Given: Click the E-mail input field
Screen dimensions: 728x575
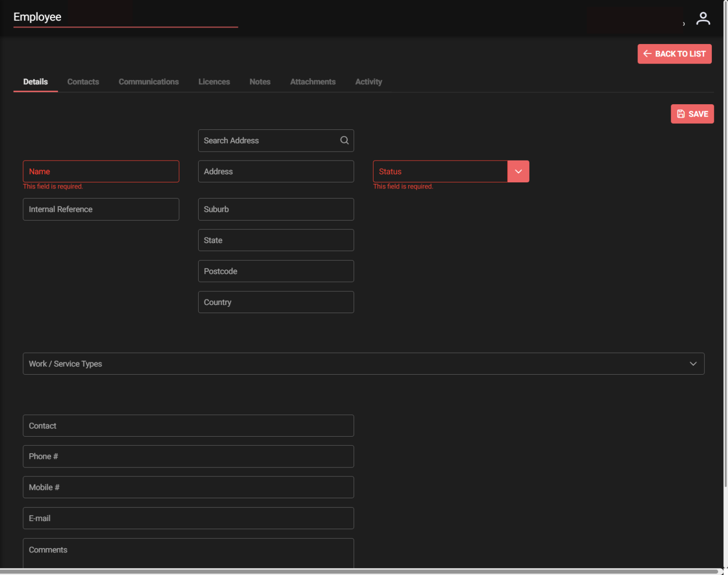Looking at the screenshot, I should 188,518.
